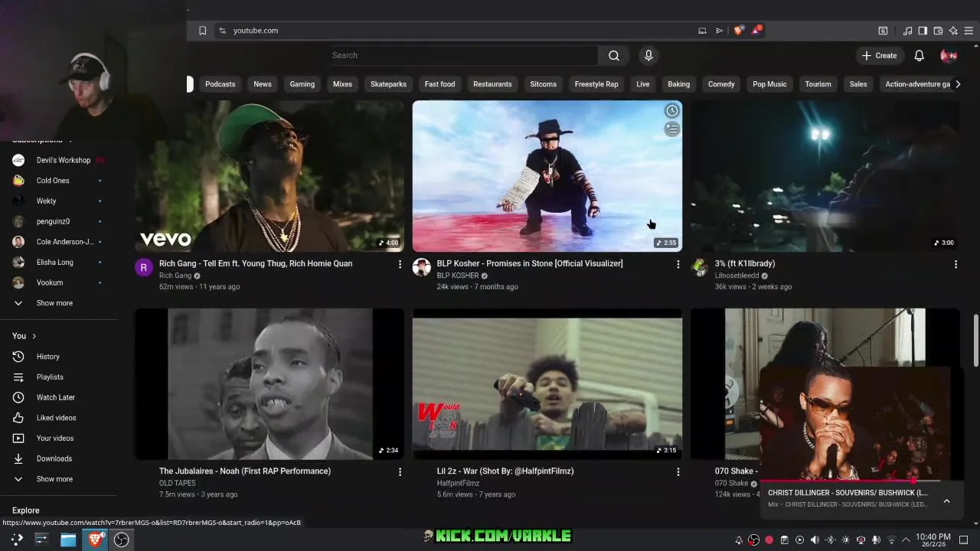The height and width of the screenshot is (551, 980).
Task: Click the page vertical scrollbar
Action: click(x=975, y=341)
